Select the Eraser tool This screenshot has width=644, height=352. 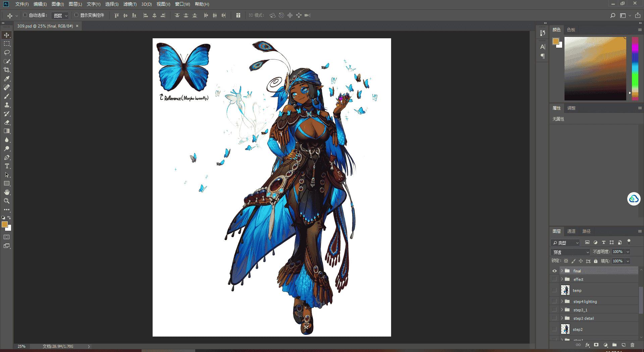[7, 122]
